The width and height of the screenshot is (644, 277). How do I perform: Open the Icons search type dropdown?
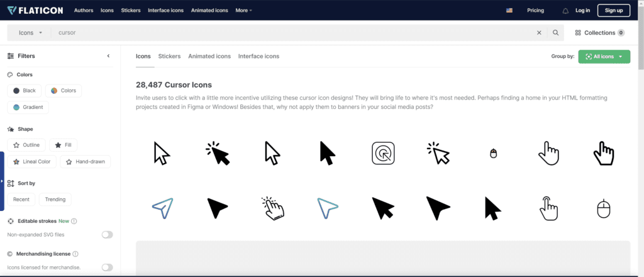point(30,33)
